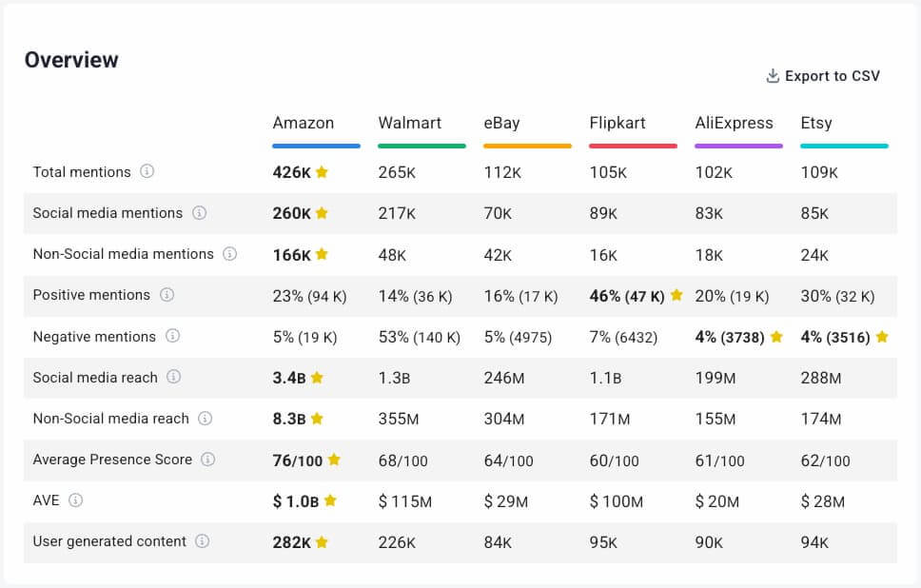Viewport: 921px width, 588px height.
Task: Click the info icon beside Total mentions
Action: click(x=147, y=172)
